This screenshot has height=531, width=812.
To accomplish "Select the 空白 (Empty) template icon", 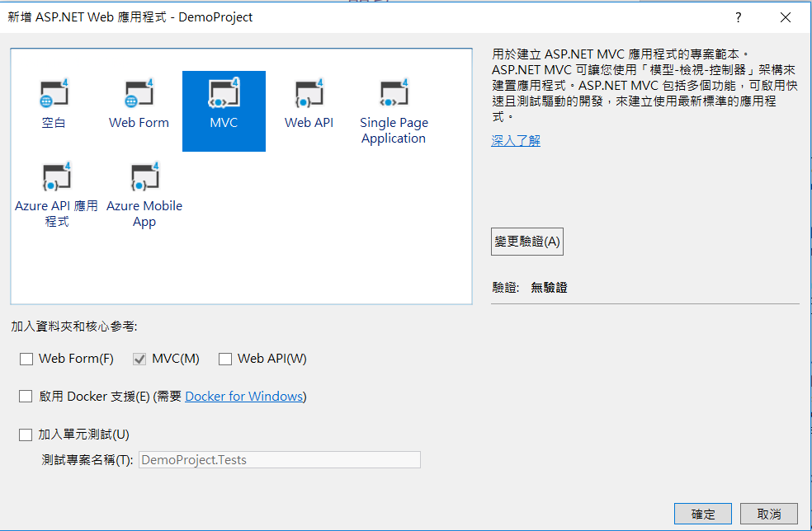I will 54,105.
